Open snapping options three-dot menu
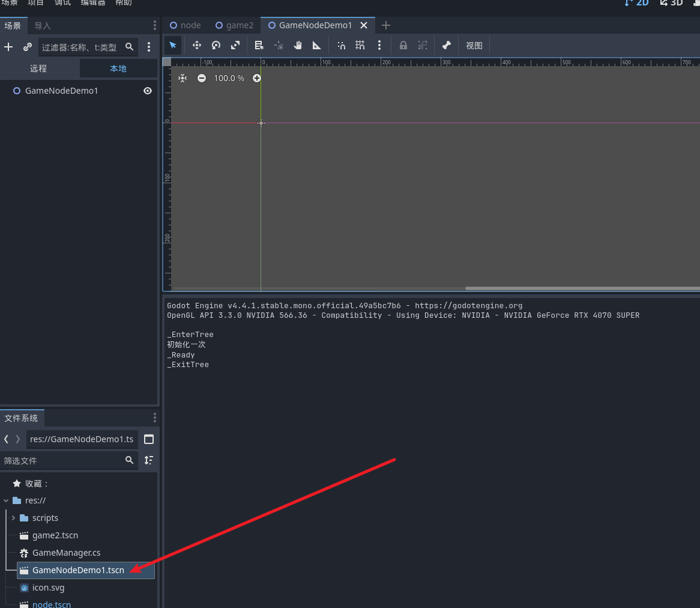Screen dimensions: 700x608 379,45
